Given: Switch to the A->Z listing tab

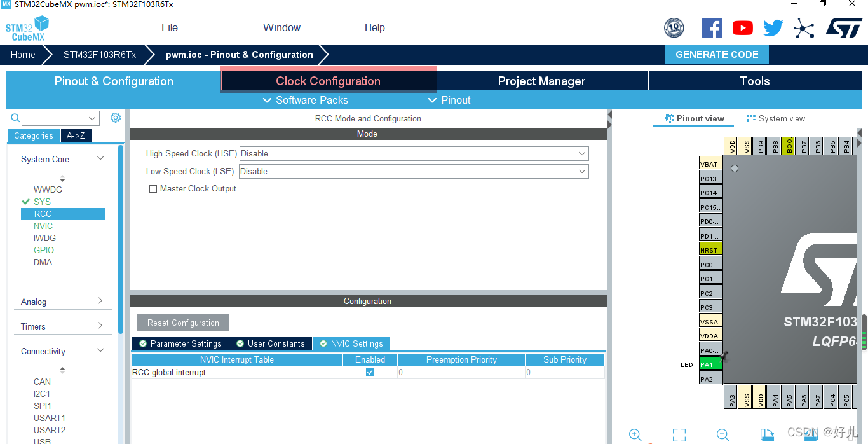Looking at the screenshot, I should pyautogui.click(x=76, y=135).
